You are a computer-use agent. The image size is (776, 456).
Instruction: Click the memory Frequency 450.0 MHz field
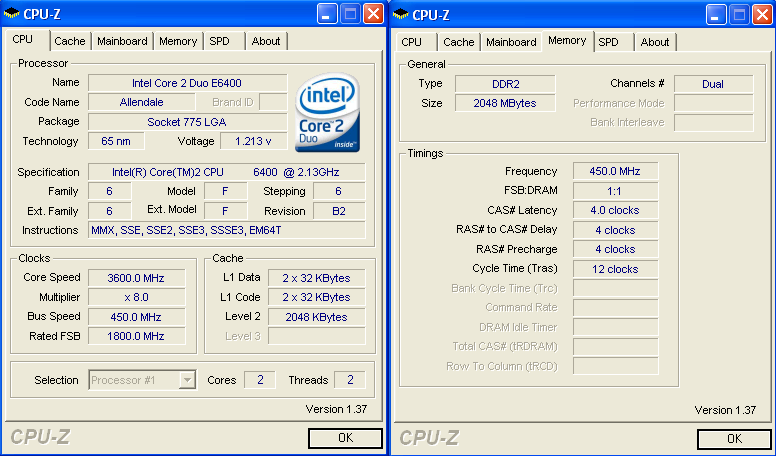click(x=615, y=171)
